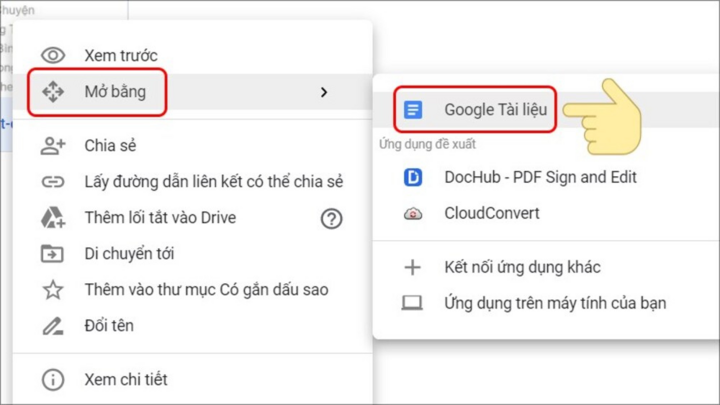The image size is (720, 405).
Task: Choose Ứng dụng trên máy tính của bạn
Action: [546, 303]
